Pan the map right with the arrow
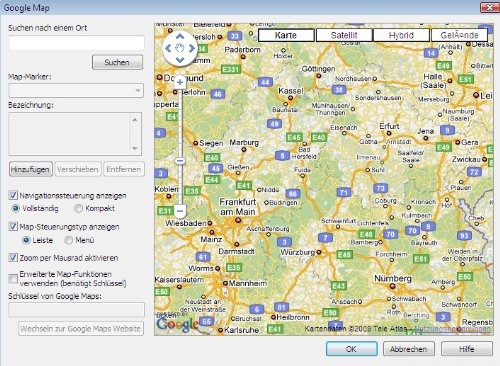500x366 pixels. pos(192,48)
